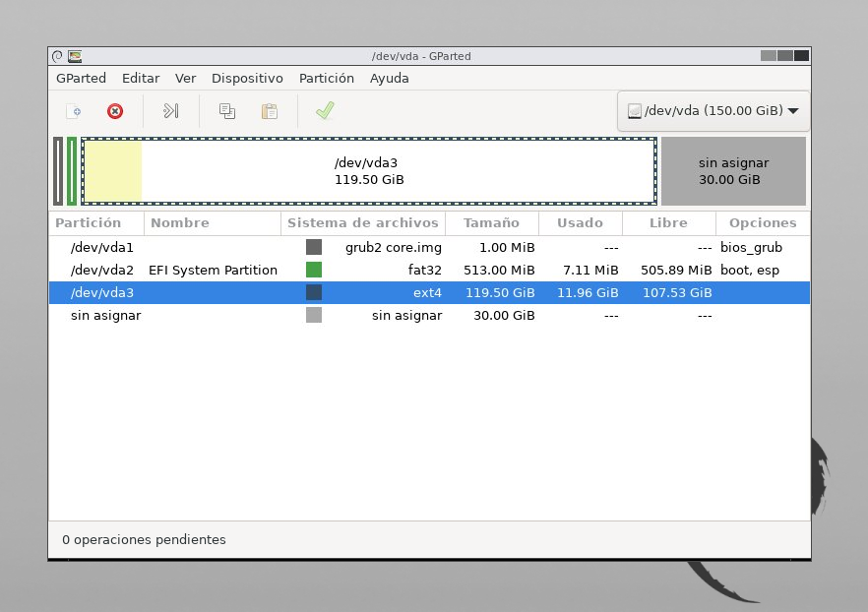Image resolution: width=868 pixels, height=612 pixels.
Task: Click the resize/move partition toolbar icon
Action: [x=171, y=111]
